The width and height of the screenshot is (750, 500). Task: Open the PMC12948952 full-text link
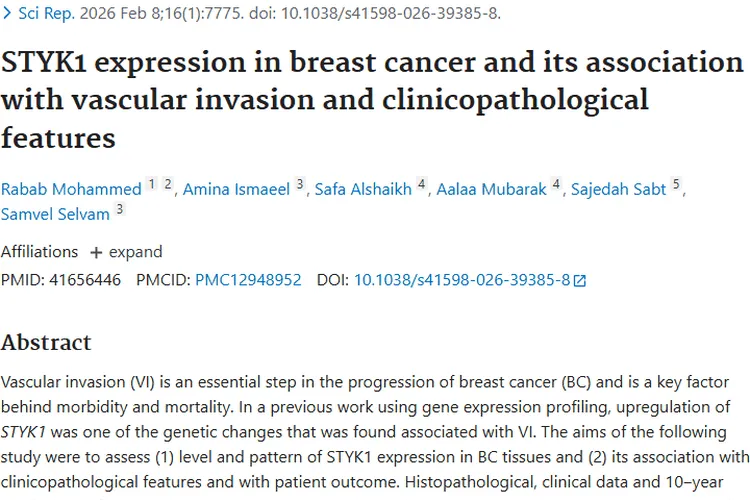pos(248,280)
